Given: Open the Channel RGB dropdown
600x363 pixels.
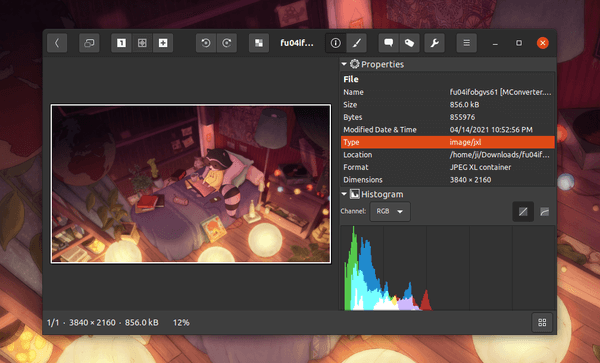Looking at the screenshot, I should [390, 212].
